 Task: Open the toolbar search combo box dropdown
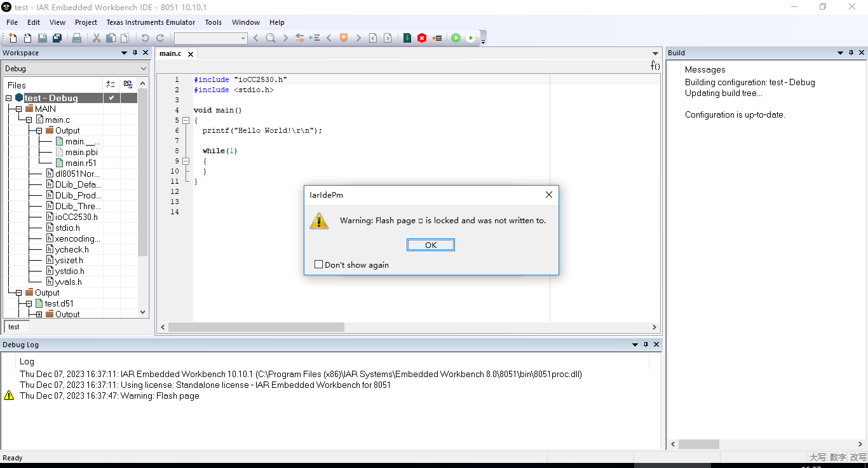[x=243, y=39]
